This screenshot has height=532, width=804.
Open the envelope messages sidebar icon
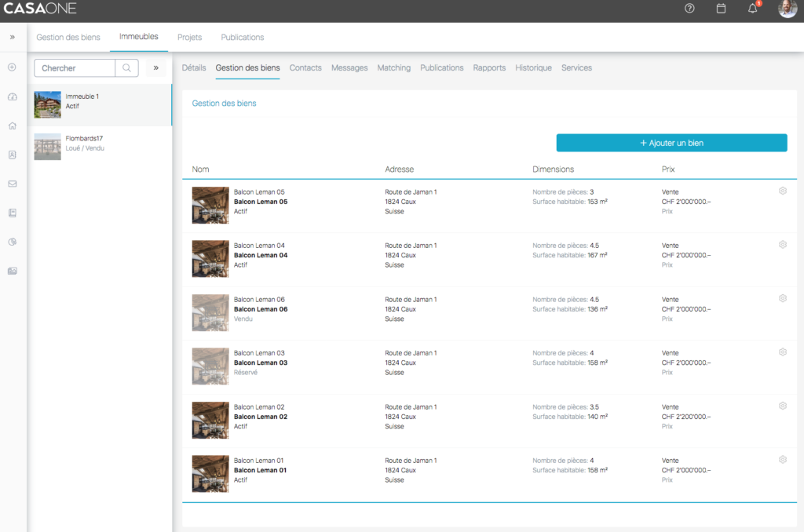tap(13, 184)
